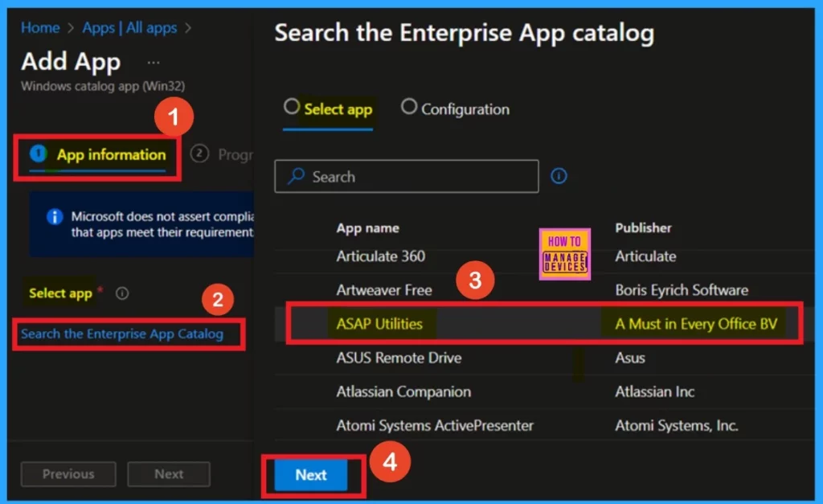This screenshot has height=504, width=823.
Task: Click the blue Next button
Action: point(311,474)
